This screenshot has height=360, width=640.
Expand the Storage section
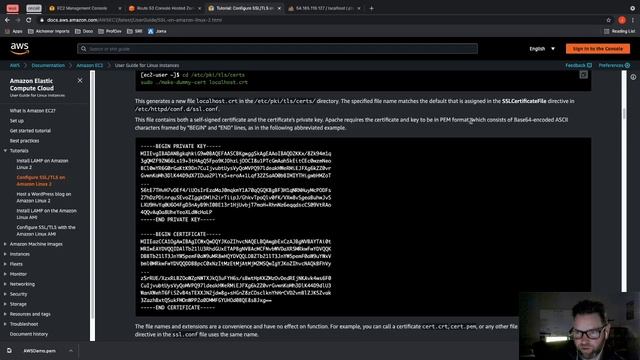tap(5, 304)
